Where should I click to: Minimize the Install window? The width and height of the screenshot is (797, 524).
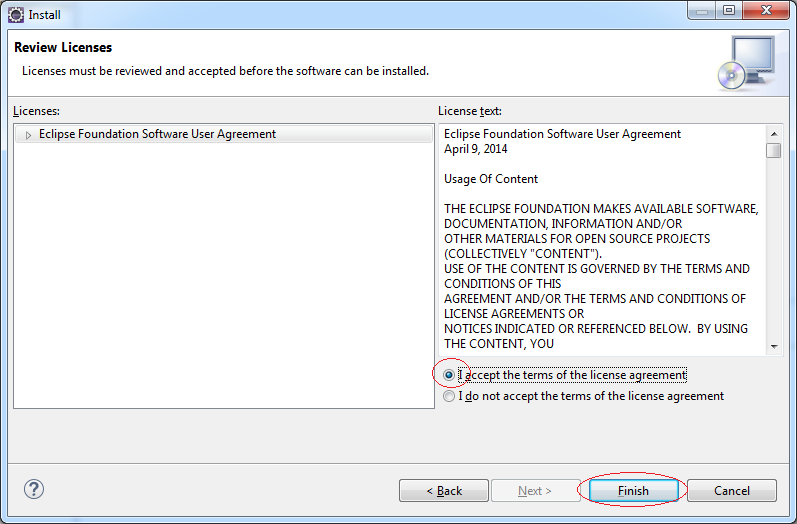[702, 11]
